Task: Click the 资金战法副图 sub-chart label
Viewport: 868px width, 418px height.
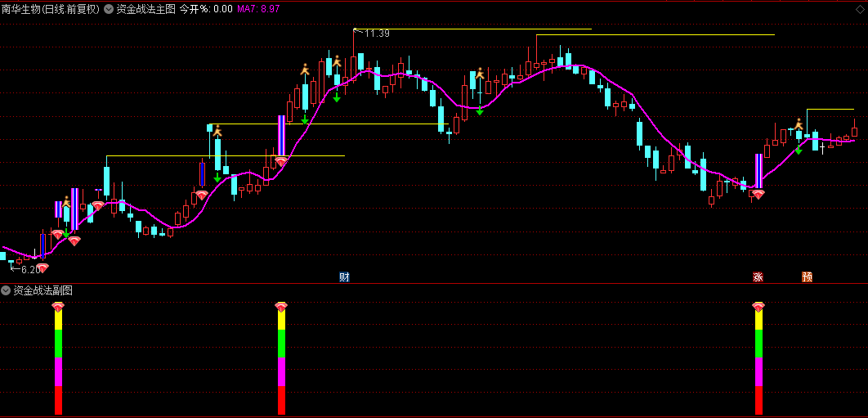Action: click(x=43, y=290)
